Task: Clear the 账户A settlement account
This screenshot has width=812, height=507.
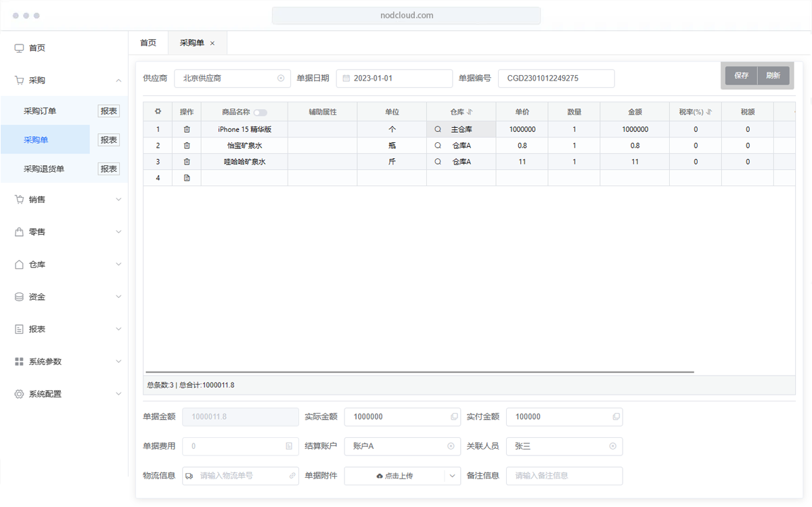Action: coord(451,447)
